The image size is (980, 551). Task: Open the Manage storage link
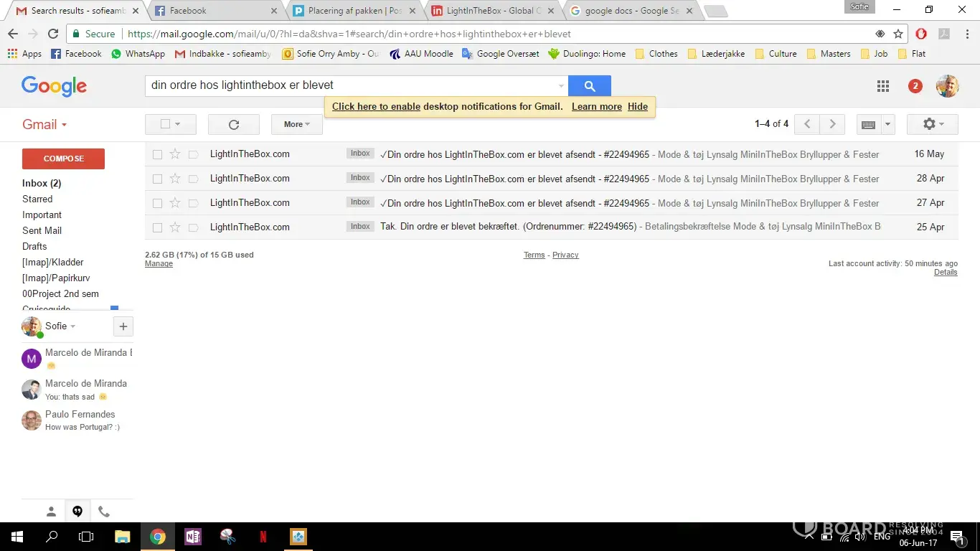pyautogui.click(x=159, y=263)
